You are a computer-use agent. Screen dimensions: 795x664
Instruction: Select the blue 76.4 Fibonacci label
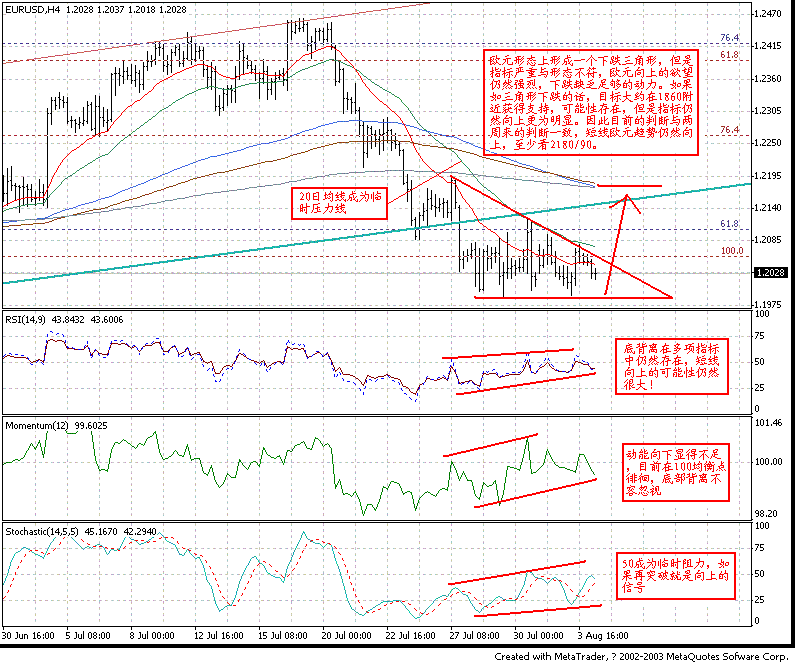tap(730, 38)
